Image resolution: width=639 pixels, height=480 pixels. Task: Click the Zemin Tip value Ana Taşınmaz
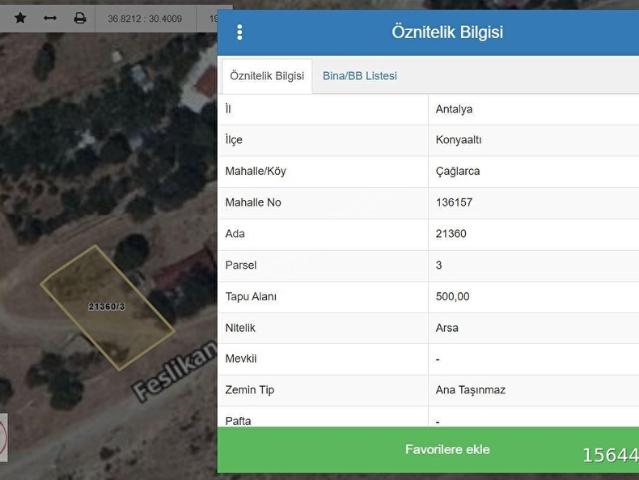(x=470, y=390)
